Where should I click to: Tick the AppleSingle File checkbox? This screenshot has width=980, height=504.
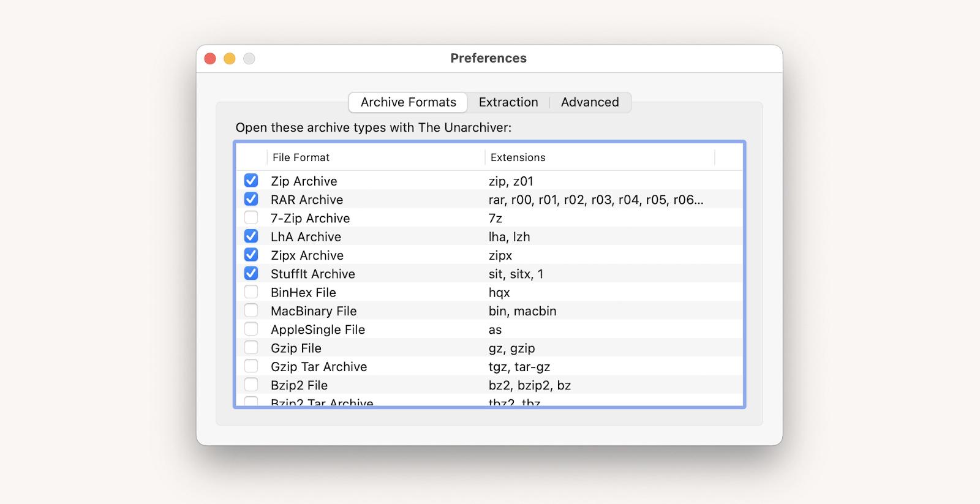click(251, 329)
